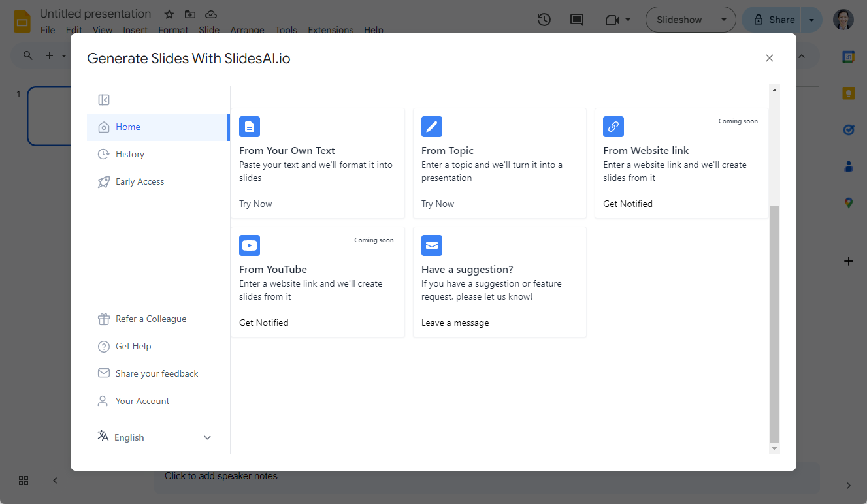Open Google Calendar side panel icon
Screen dimensions: 867x504
tap(849, 57)
